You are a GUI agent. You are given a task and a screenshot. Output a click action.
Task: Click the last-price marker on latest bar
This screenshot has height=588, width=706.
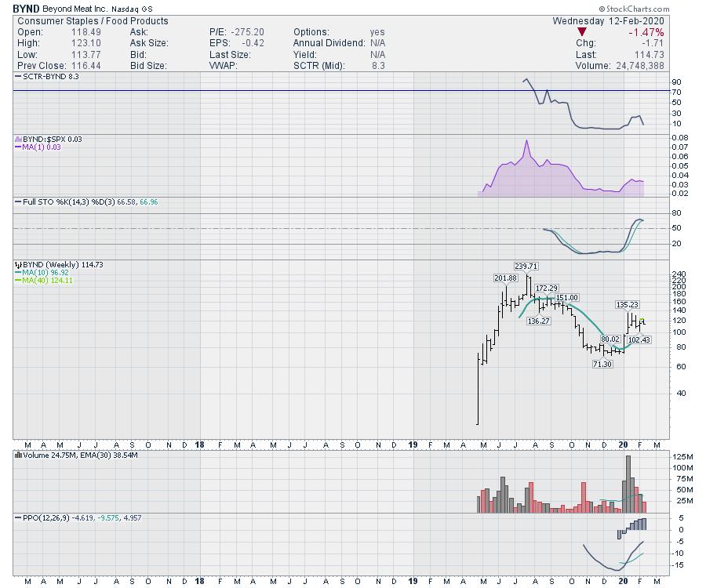pyautogui.click(x=642, y=321)
